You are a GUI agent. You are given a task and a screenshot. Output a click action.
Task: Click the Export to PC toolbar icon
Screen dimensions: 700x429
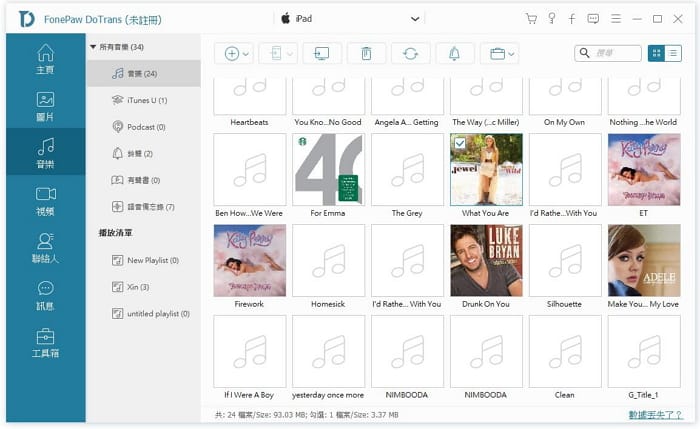322,54
